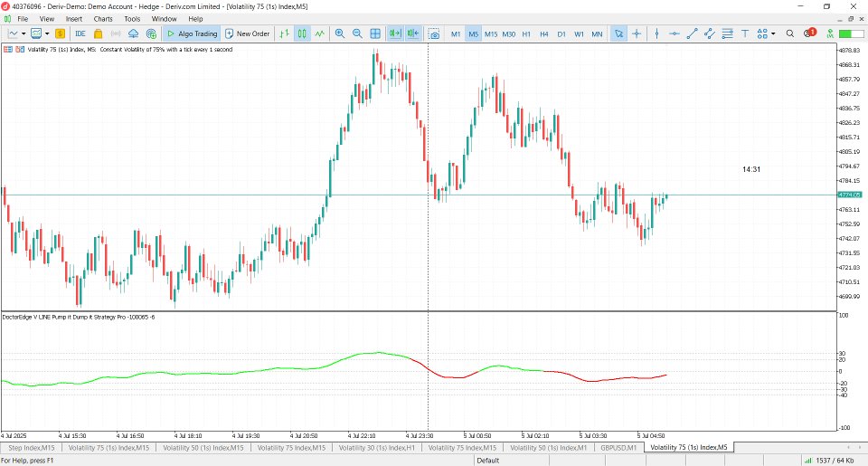868x466 pixels.
Task: Click the globe with plus icon
Action: pos(151,33)
